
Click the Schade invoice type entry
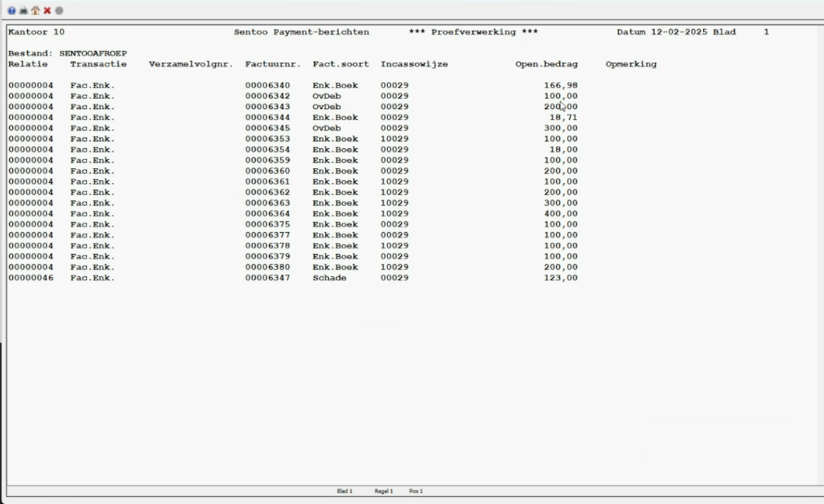click(x=329, y=278)
